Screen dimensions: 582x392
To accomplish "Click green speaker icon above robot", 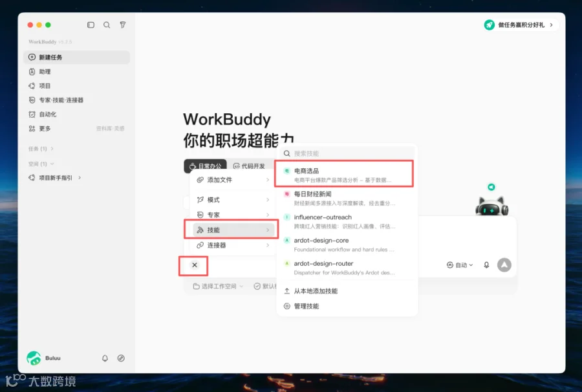I will (491, 187).
